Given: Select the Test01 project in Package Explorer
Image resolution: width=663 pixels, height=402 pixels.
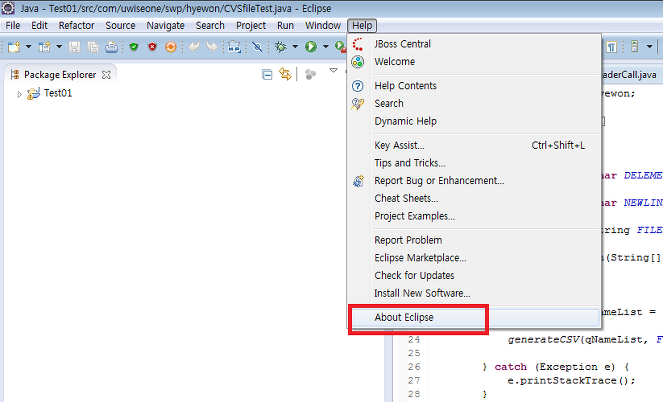Looking at the screenshot, I should (58, 93).
